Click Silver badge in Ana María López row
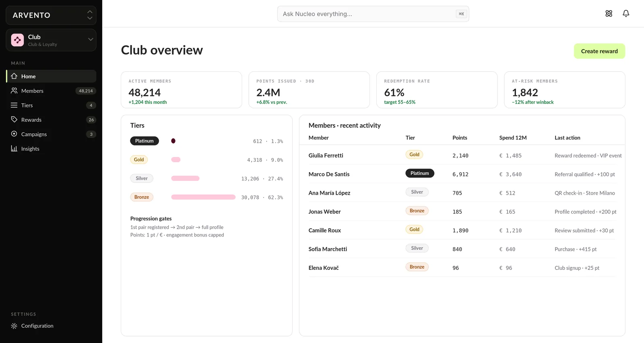Image resolution: width=644 pixels, height=343 pixels. pyautogui.click(x=417, y=192)
